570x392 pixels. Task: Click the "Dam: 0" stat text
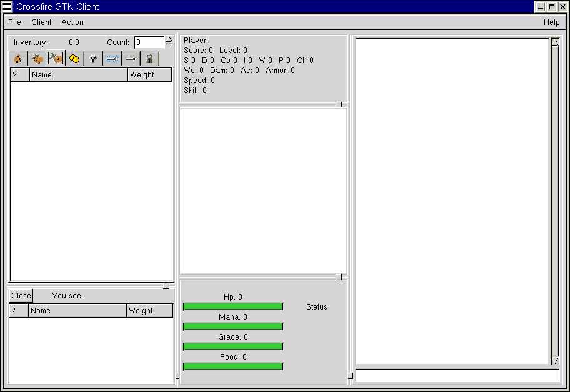click(x=222, y=71)
